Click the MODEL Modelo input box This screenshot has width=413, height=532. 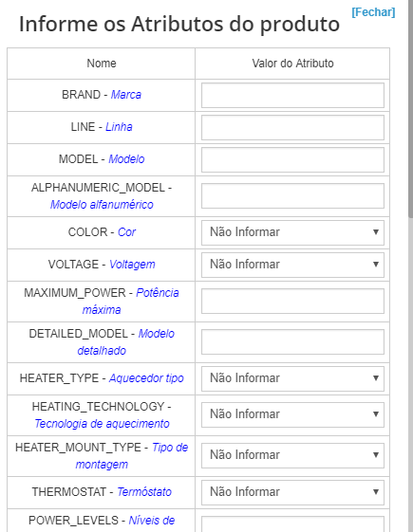click(292, 160)
